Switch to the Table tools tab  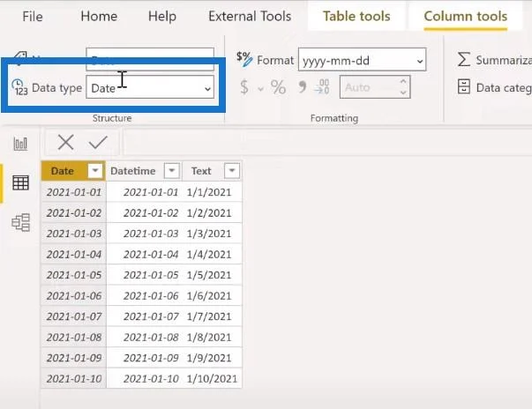(356, 16)
